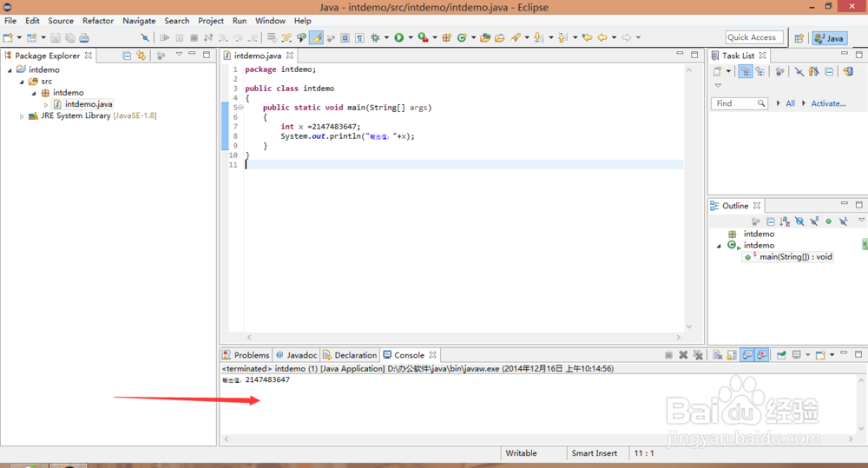Click the Find field in Task List
This screenshot has height=468, width=868.
[739, 103]
